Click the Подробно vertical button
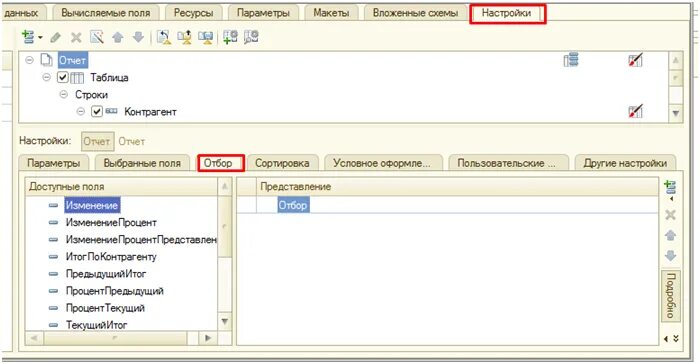 pos(670,295)
